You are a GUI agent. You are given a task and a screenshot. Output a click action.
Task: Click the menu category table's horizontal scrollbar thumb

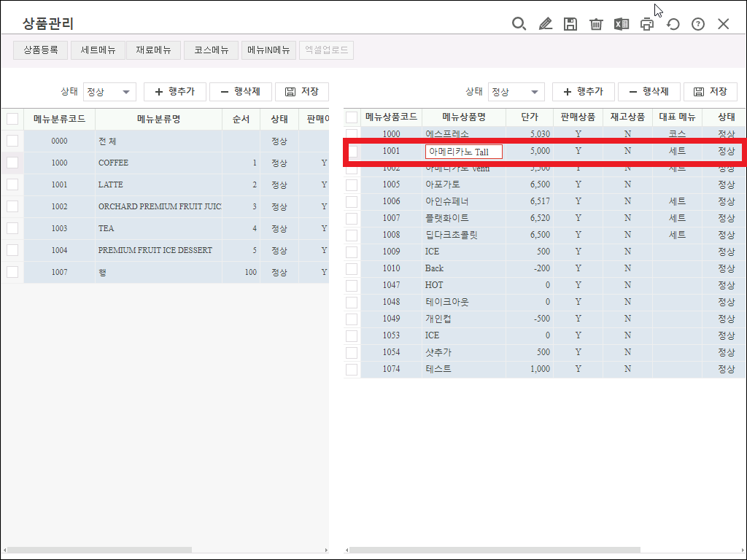[99, 550]
